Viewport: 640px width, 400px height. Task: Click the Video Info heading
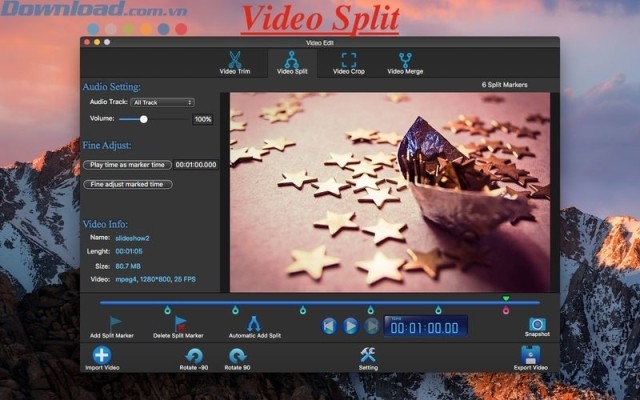105,224
